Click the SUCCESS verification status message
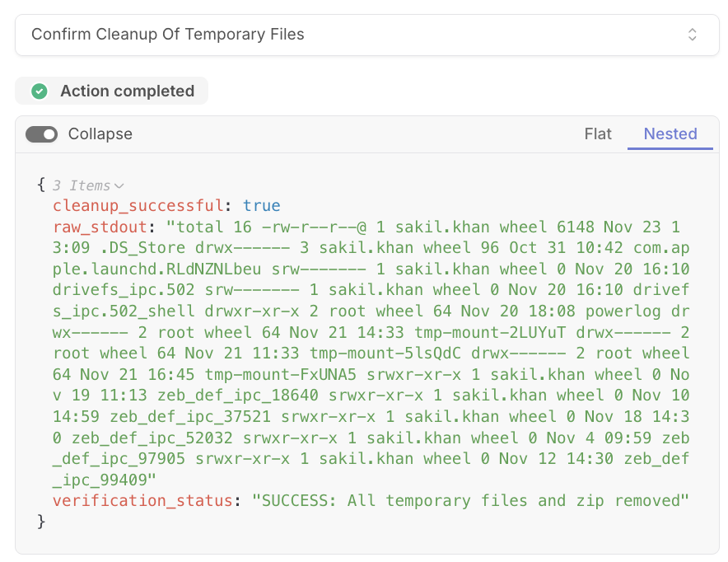Image resolution: width=728 pixels, height=562 pixels. click(470, 501)
